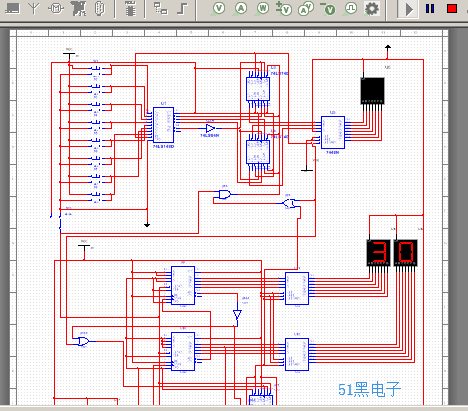The width and height of the screenshot is (468, 411).
Task: Pick the power probe (W)
Action: [263, 9]
